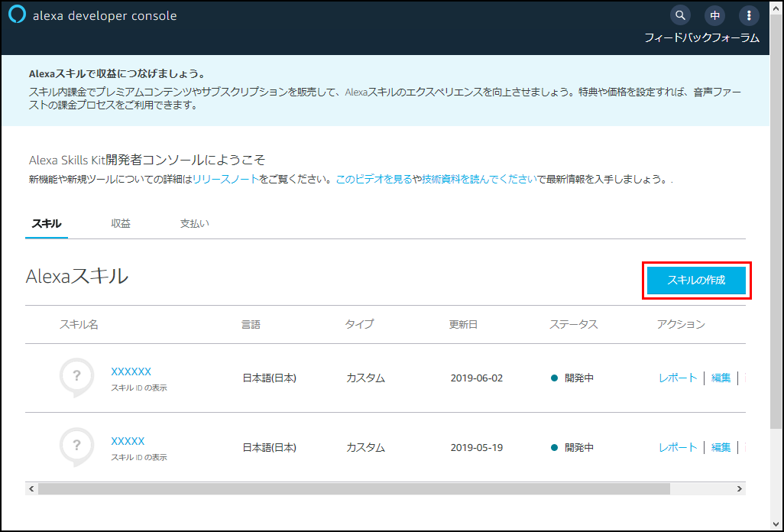
Task: Show the skill ID for XXXXX
Action: coord(138,457)
